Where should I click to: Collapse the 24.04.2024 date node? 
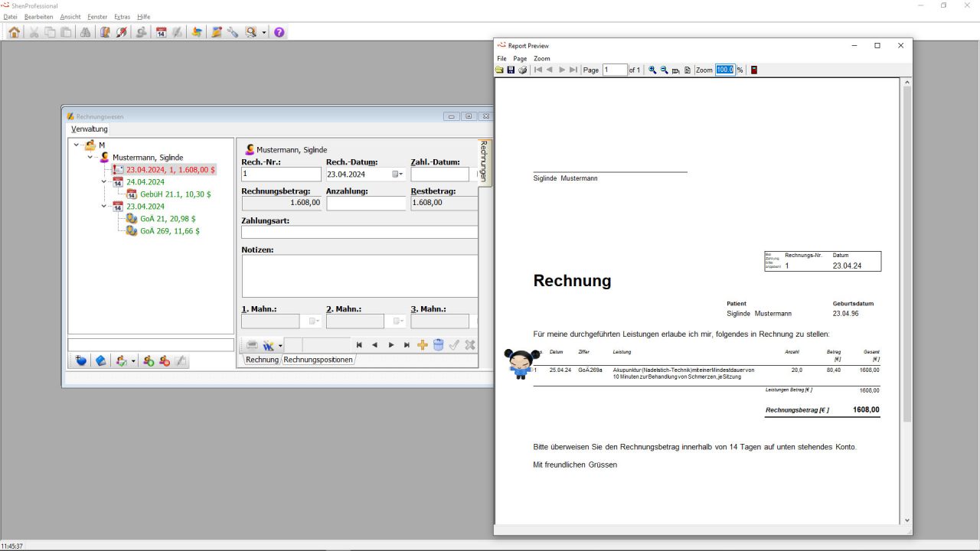(x=104, y=182)
